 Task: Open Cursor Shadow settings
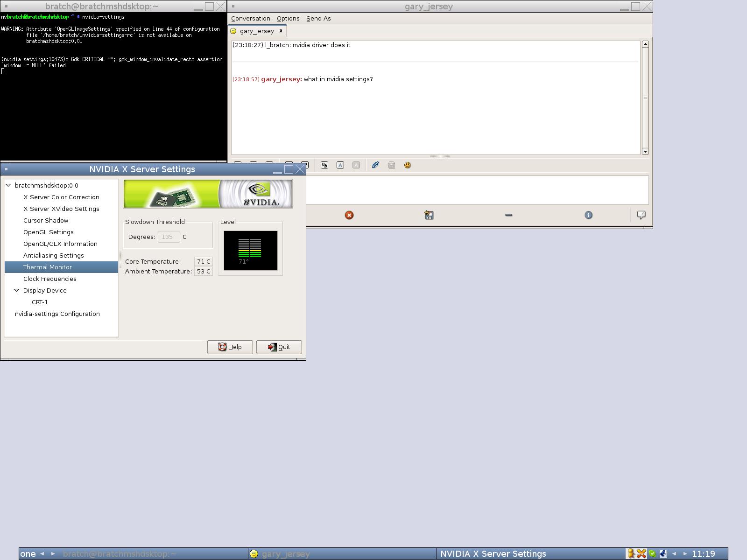(46, 220)
